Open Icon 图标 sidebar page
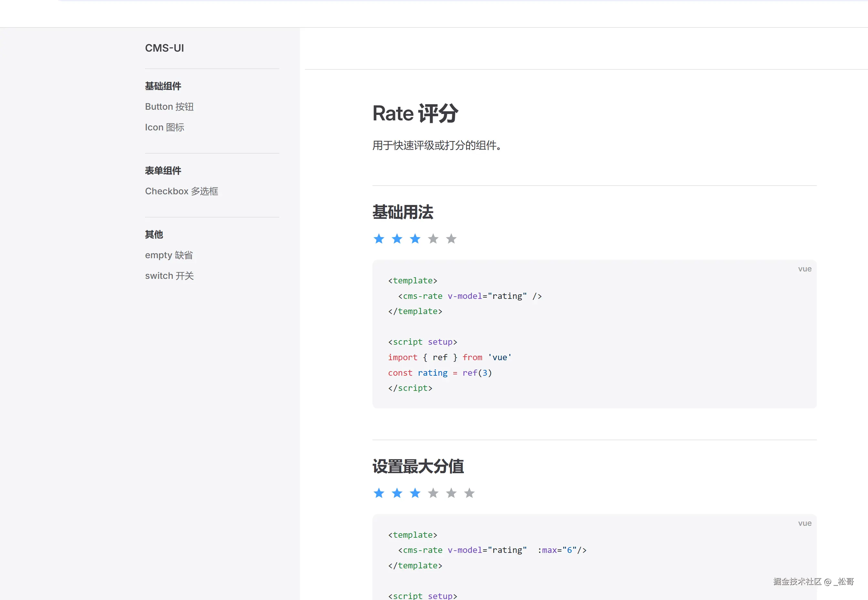The height and width of the screenshot is (600, 868). 164,127
